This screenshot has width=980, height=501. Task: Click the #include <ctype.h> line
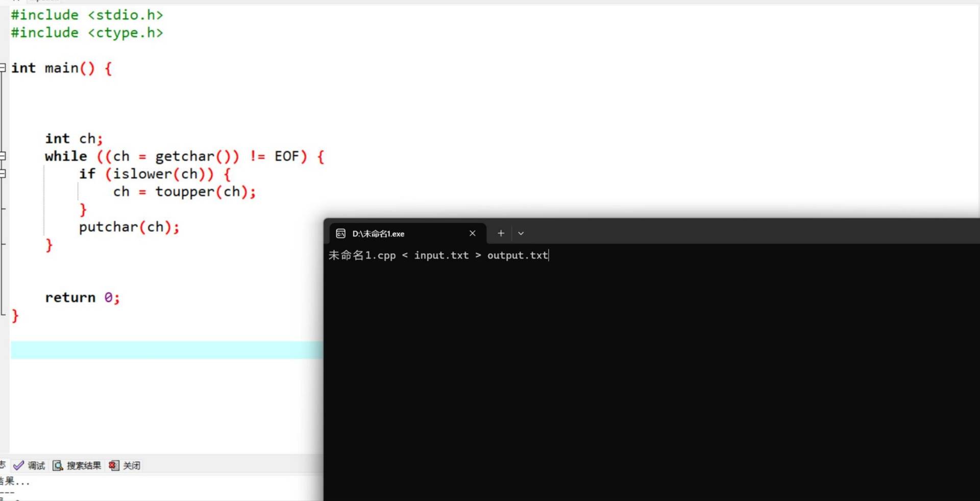(x=87, y=33)
